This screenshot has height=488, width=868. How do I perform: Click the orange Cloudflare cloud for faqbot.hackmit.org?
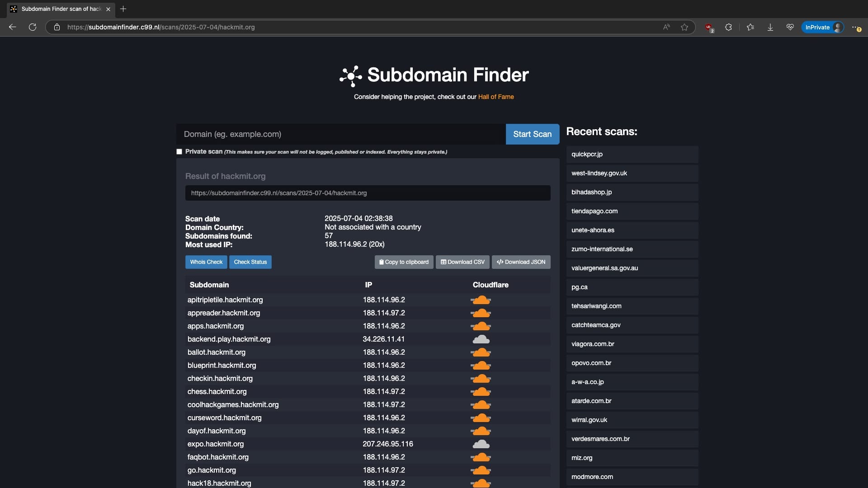tap(481, 457)
